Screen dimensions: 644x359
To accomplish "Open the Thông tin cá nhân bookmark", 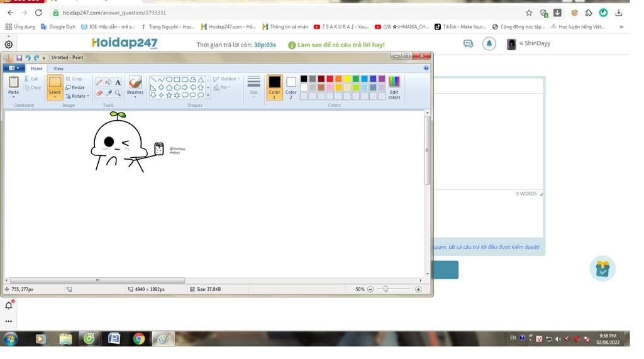I will pyautogui.click(x=285, y=26).
